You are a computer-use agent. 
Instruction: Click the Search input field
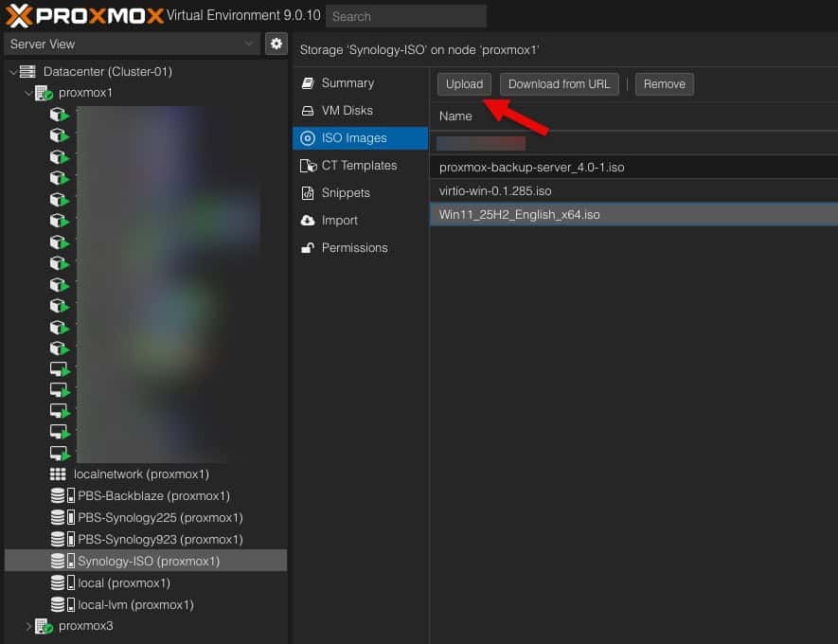405,16
